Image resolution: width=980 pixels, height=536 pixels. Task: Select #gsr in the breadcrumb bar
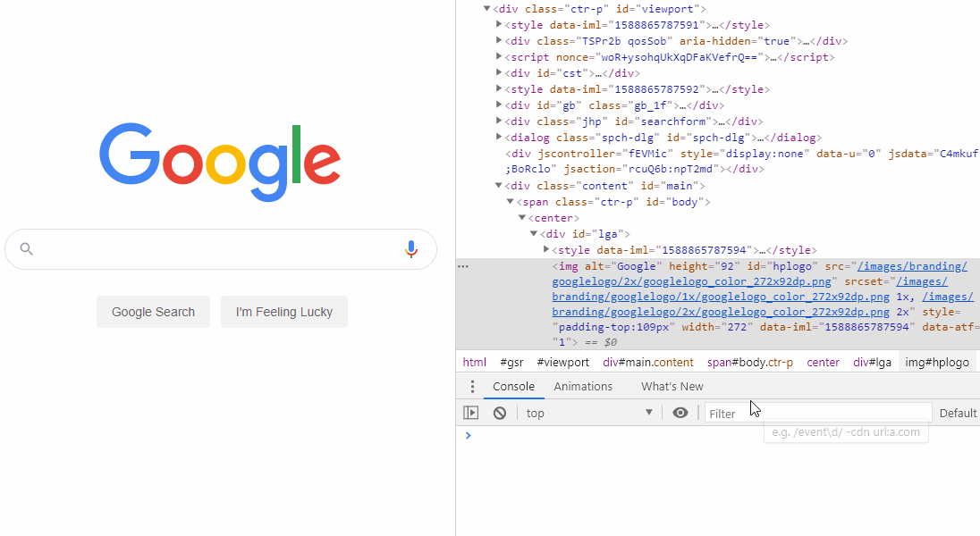coord(511,363)
